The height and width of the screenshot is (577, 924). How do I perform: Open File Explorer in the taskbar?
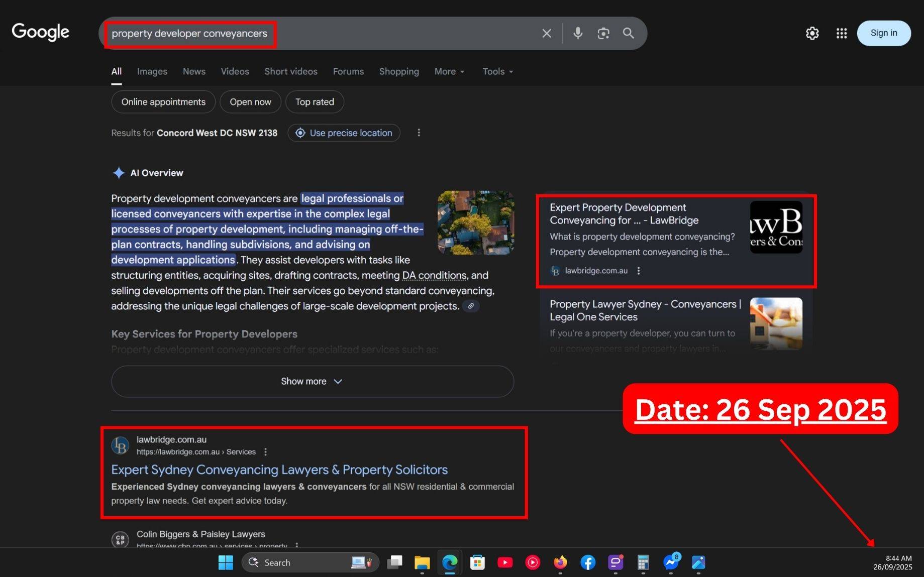(x=422, y=562)
